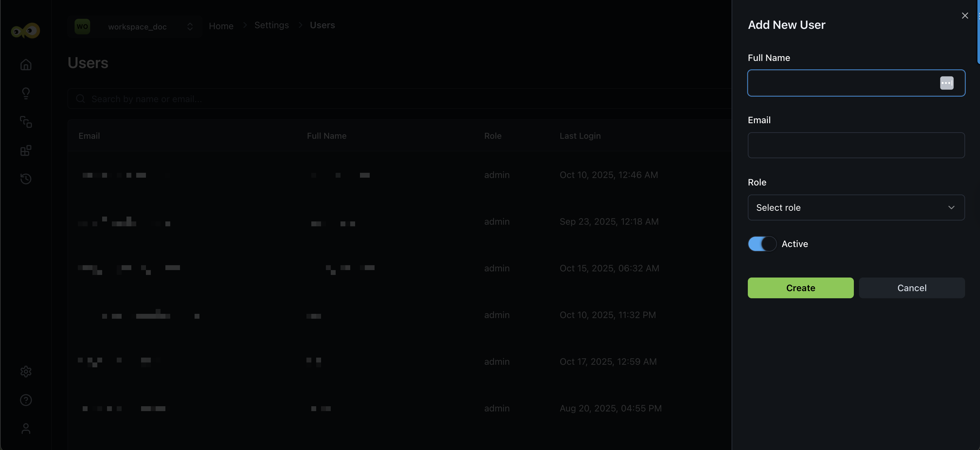Open the settings gear sidebar icon
The width and height of the screenshot is (980, 450).
[x=26, y=371]
